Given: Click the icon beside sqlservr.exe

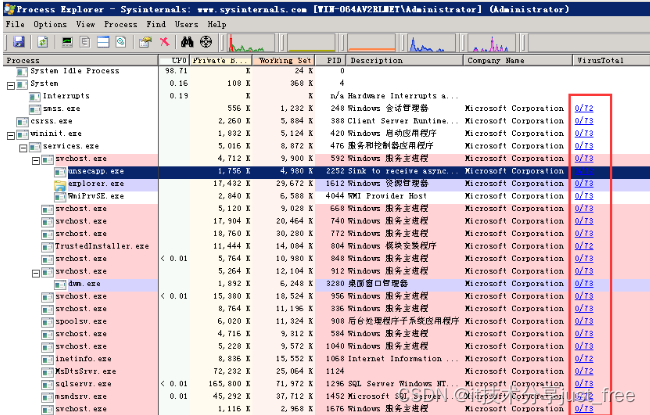Looking at the screenshot, I should click(48, 385).
